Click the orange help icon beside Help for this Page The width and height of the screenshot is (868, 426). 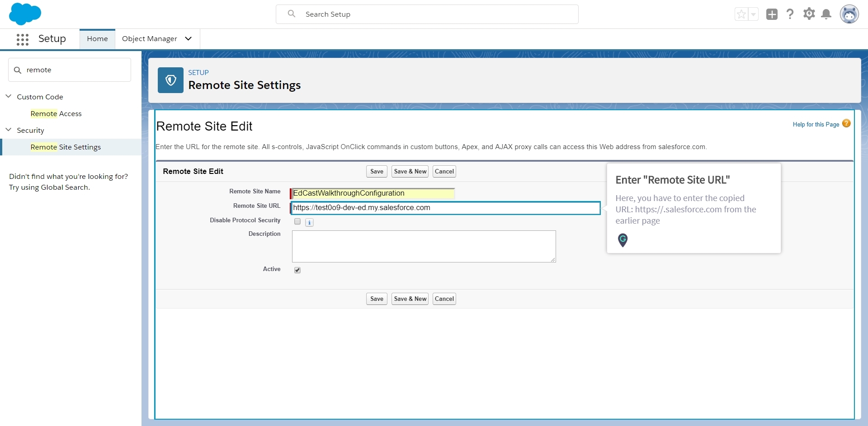point(846,123)
